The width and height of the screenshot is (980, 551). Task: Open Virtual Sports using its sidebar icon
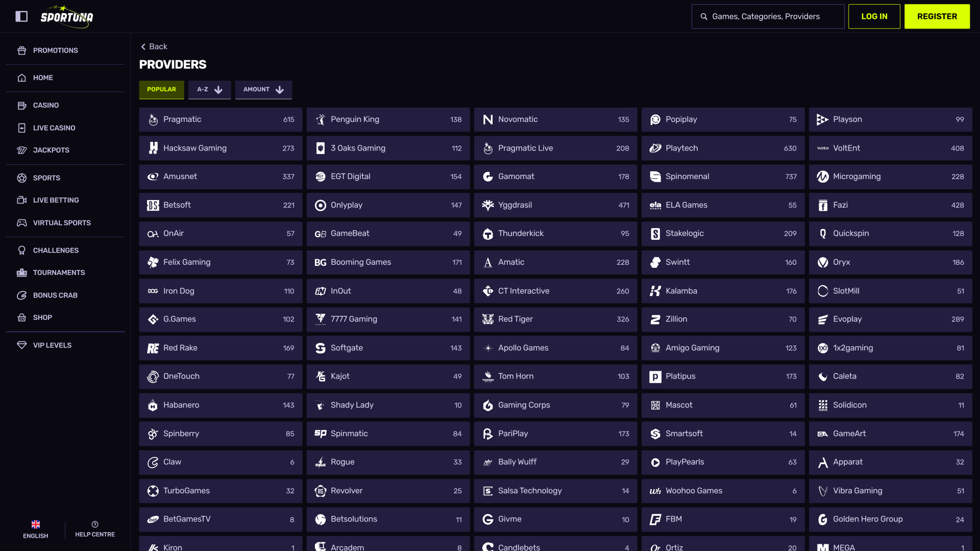pyautogui.click(x=22, y=222)
